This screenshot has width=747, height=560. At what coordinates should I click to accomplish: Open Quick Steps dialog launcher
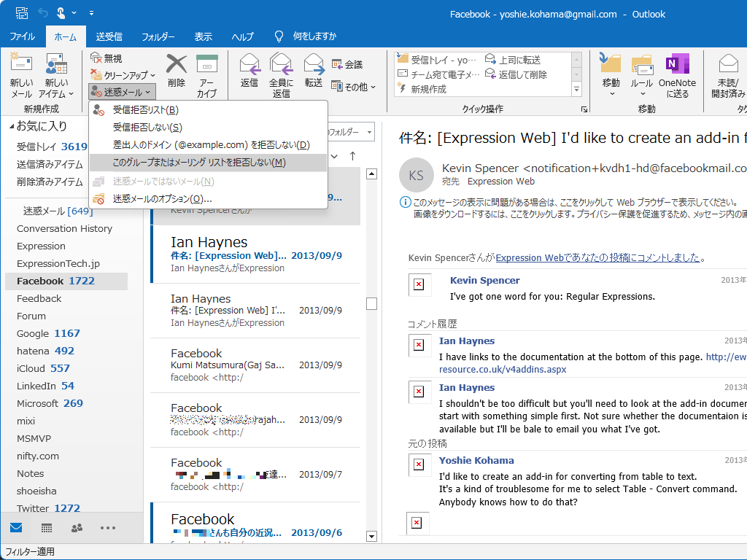pyautogui.click(x=584, y=109)
